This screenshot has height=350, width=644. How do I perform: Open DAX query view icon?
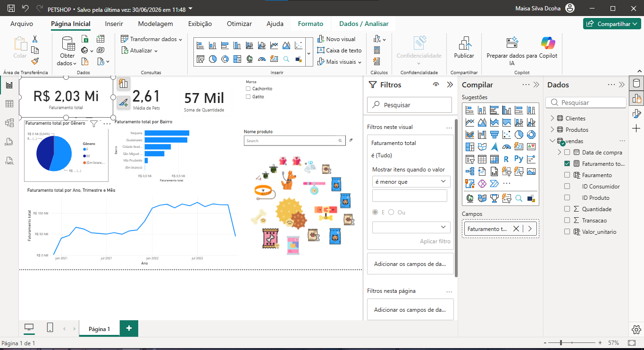pos(9,142)
